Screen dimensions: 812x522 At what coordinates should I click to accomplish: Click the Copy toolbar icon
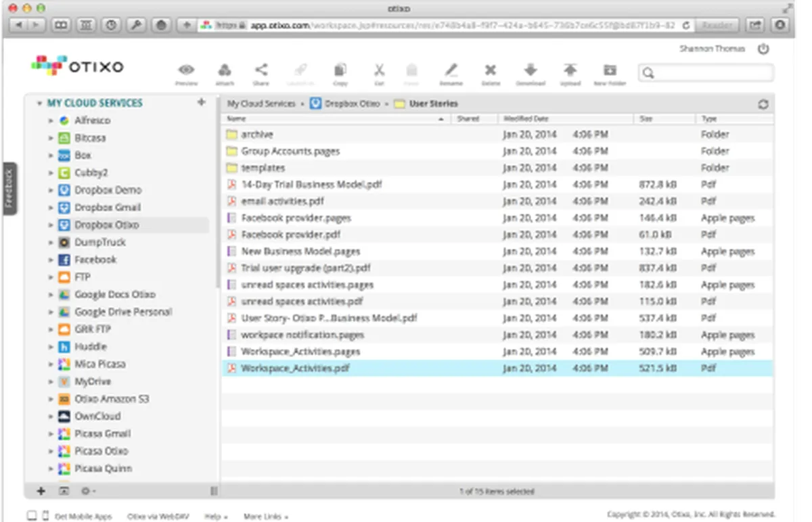tap(340, 70)
